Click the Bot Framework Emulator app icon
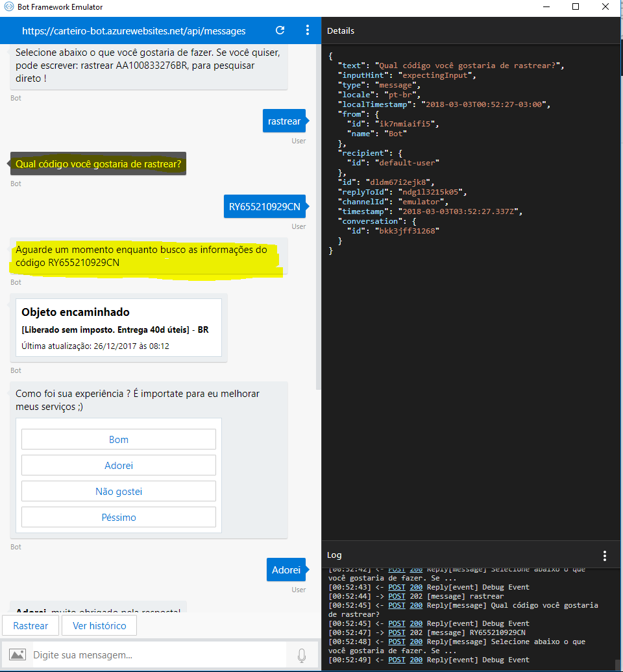 (8, 7)
